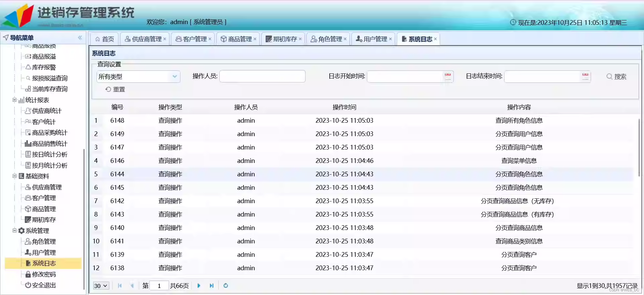Focus the 日志结束时间 date field
Viewport: 644px width, 295px height.
(542, 76)
